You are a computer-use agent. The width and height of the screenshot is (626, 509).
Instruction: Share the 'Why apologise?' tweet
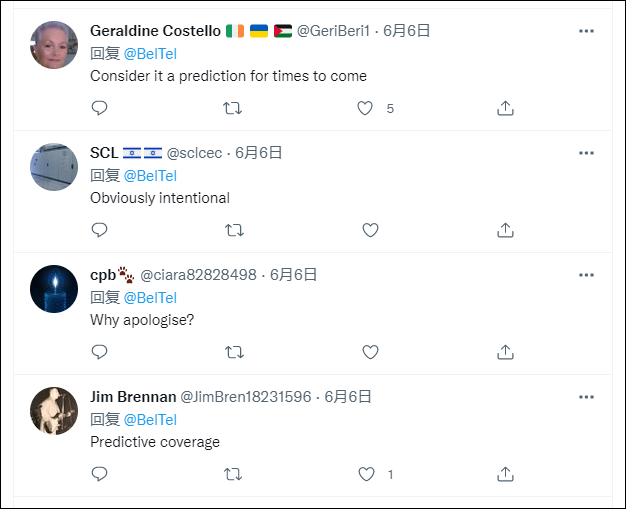click(x=505, y=352)
